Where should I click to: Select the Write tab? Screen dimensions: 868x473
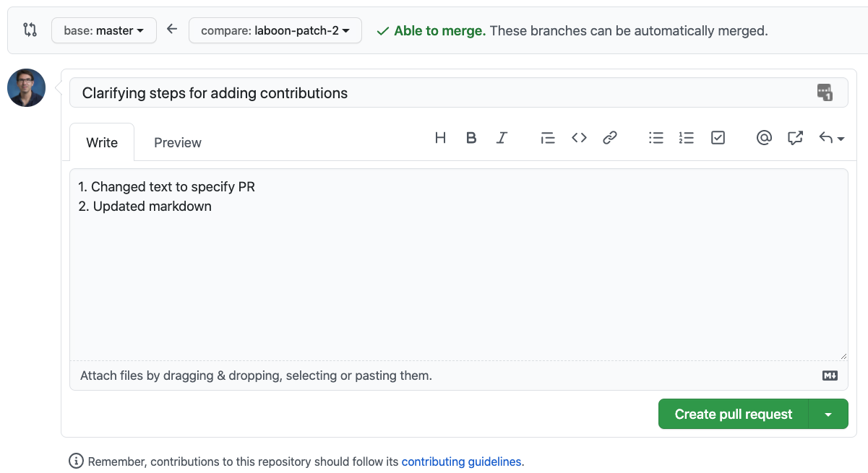(101, 142)
